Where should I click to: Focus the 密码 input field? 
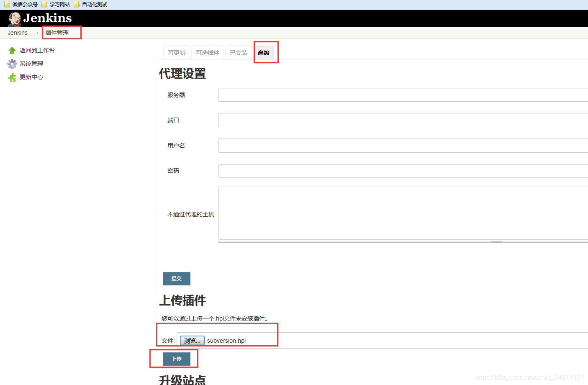403,171
